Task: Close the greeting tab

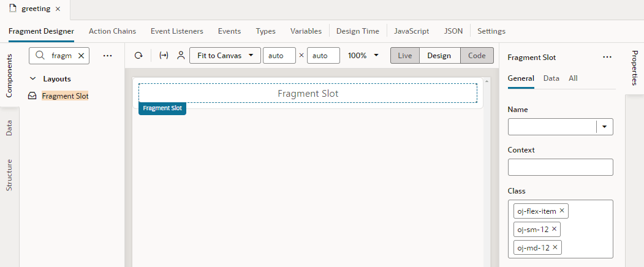Action: click(58, 9)
